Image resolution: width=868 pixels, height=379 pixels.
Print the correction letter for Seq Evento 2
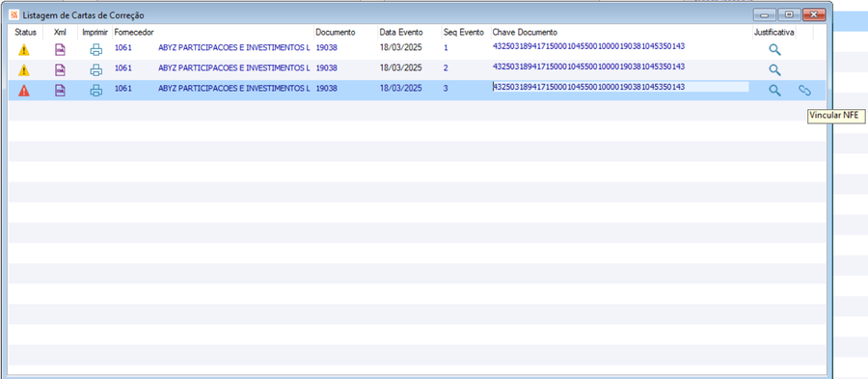tap(96, 70)
